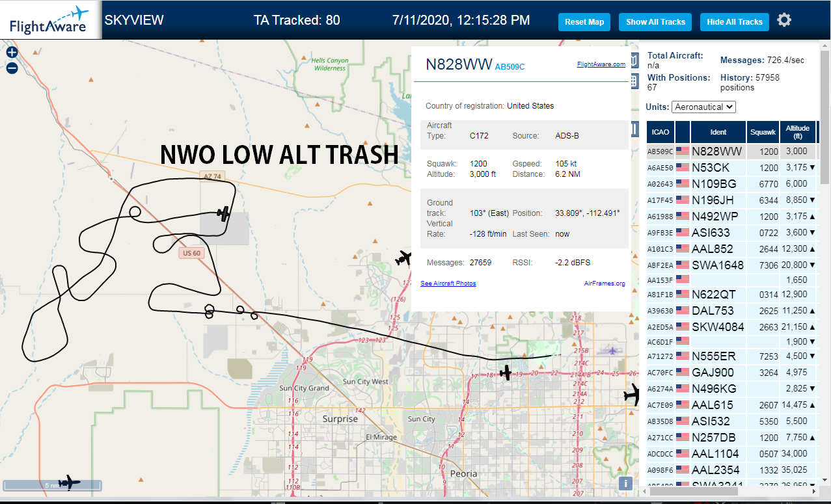Sort the table by ICAO column
The height and width of the screenshot is (504, 831).
(x=661, y=132)
